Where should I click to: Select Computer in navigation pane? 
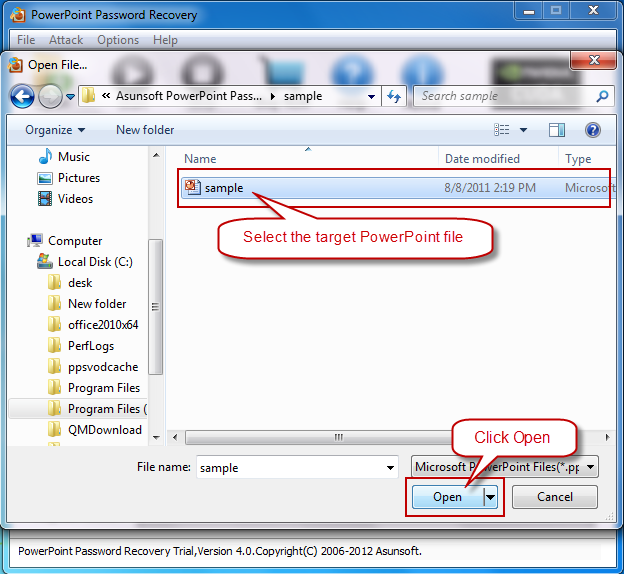click(75, 241)
